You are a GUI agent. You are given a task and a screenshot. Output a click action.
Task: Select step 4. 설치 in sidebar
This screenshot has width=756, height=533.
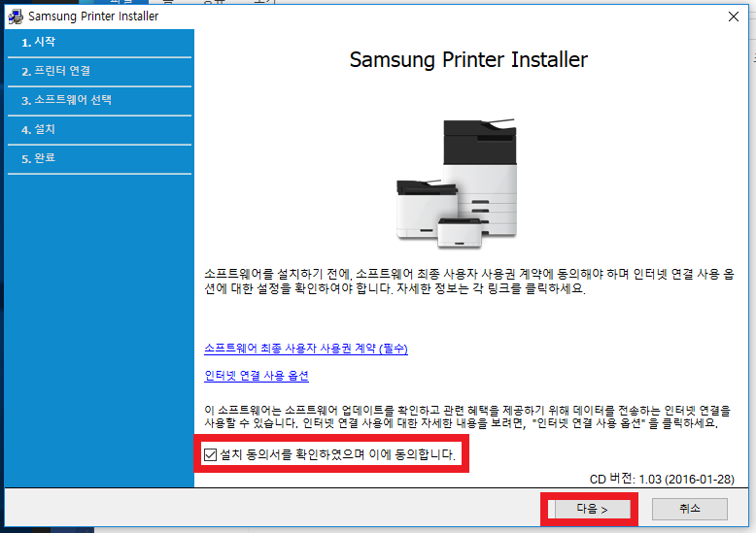tap(100, 129)
